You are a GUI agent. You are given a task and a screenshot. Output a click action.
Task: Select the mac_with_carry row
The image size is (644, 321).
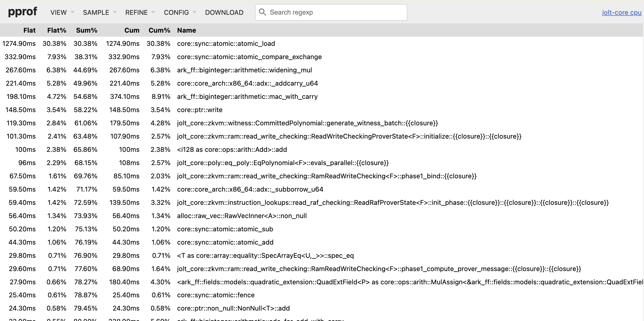[247, 97]
